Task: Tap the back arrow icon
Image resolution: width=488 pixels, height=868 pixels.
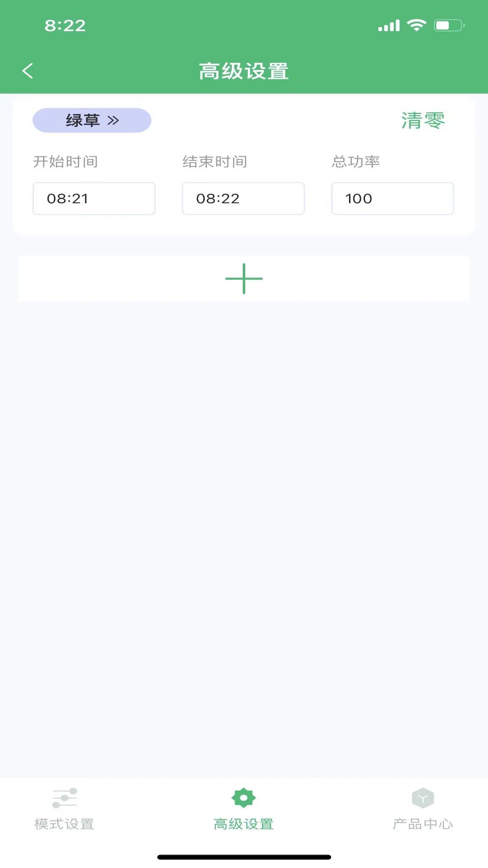Action: (x=28, y=71)
